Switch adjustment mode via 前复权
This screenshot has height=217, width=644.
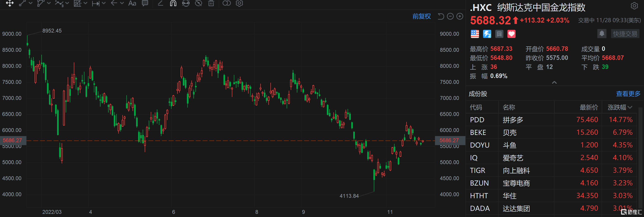pyautogui.click(x=421, y=17)
